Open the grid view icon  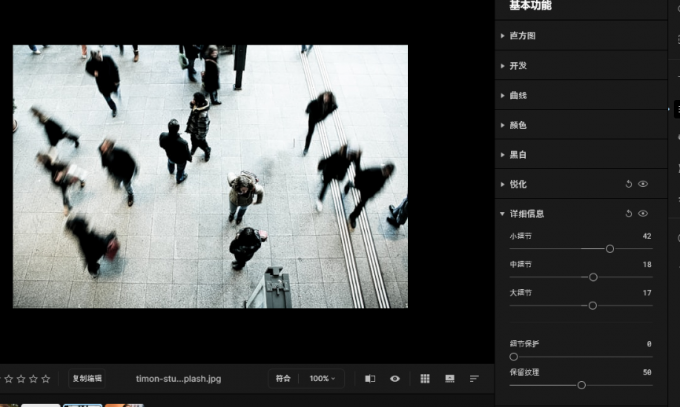425,379
